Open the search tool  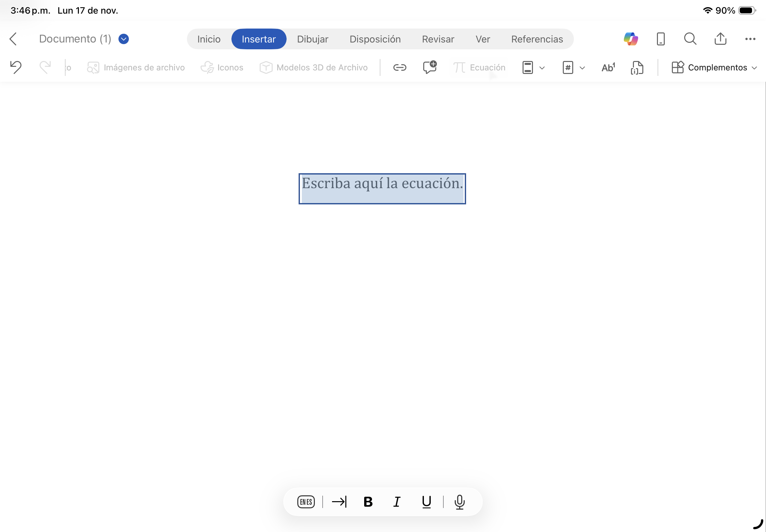[689, 39]
